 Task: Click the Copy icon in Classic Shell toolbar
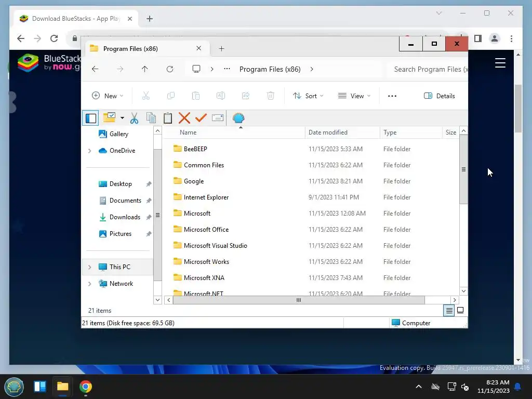(x=151, y=118)
